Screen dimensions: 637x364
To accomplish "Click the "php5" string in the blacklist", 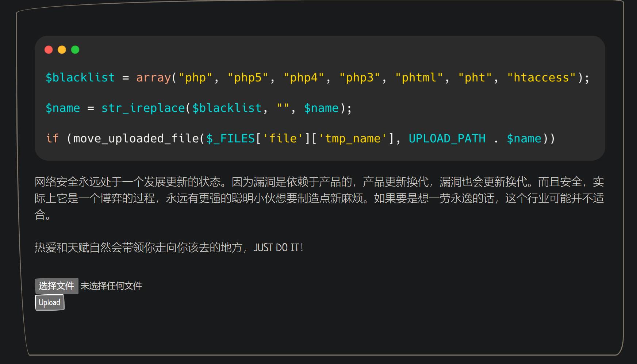I will point(248,78).
